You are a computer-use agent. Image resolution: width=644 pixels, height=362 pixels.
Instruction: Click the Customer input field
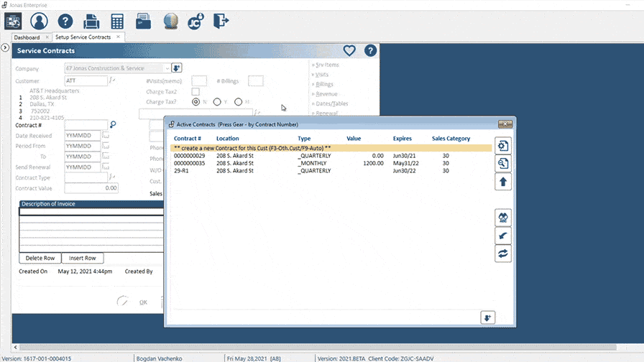coord(86,80)
